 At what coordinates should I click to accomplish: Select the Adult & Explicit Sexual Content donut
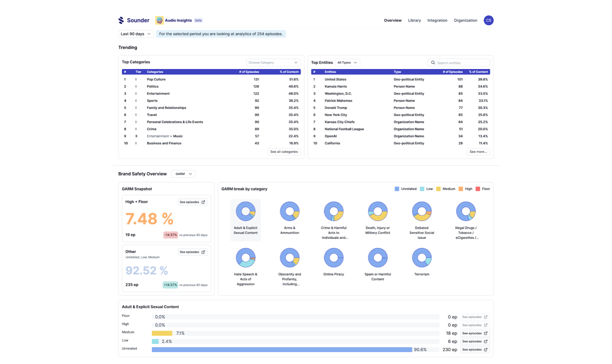coord(246,211)
